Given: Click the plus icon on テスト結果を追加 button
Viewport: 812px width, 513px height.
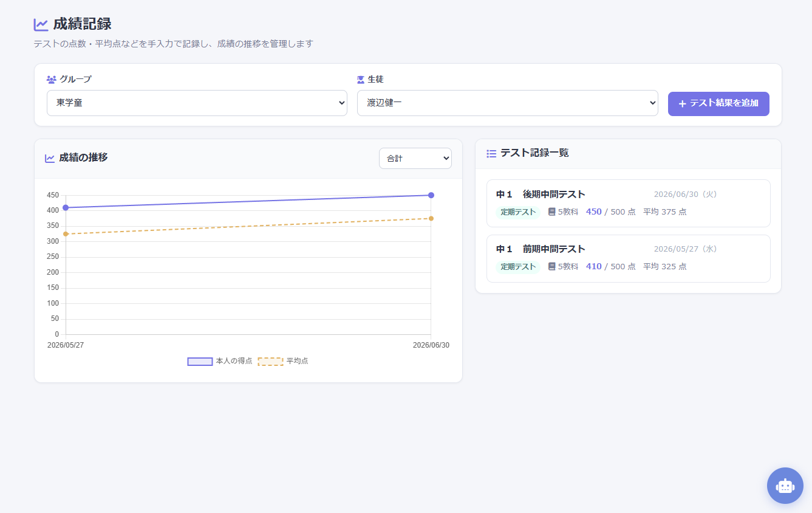Looking at the screenshot, I should (682, 104).
